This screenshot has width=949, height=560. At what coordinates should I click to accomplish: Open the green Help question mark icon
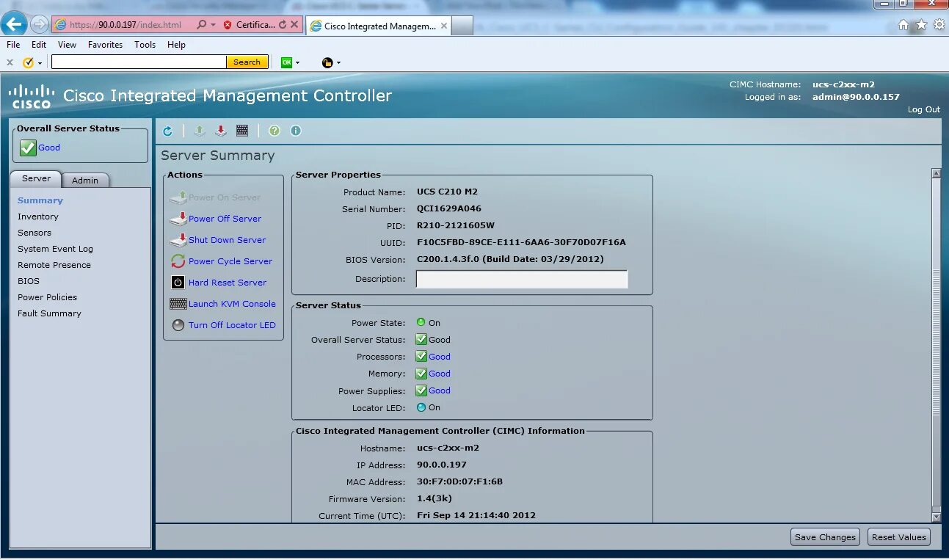coord(274,131)
